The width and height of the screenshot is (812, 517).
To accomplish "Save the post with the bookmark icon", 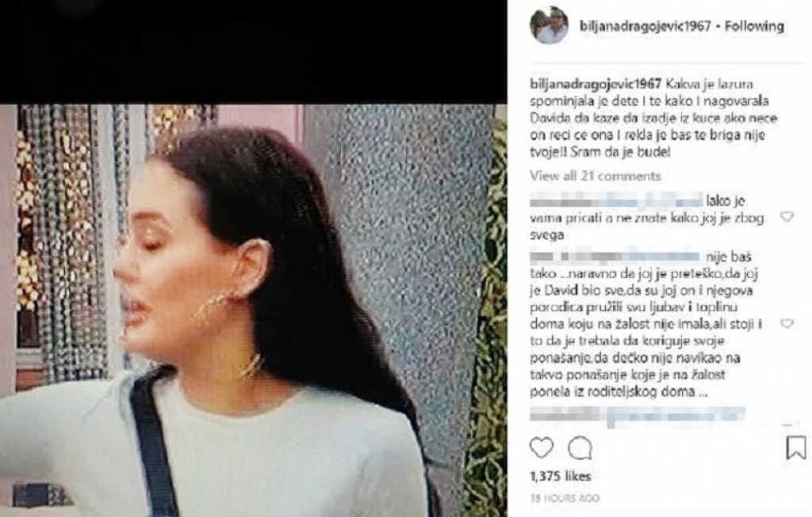I will (x=795, y=447).
